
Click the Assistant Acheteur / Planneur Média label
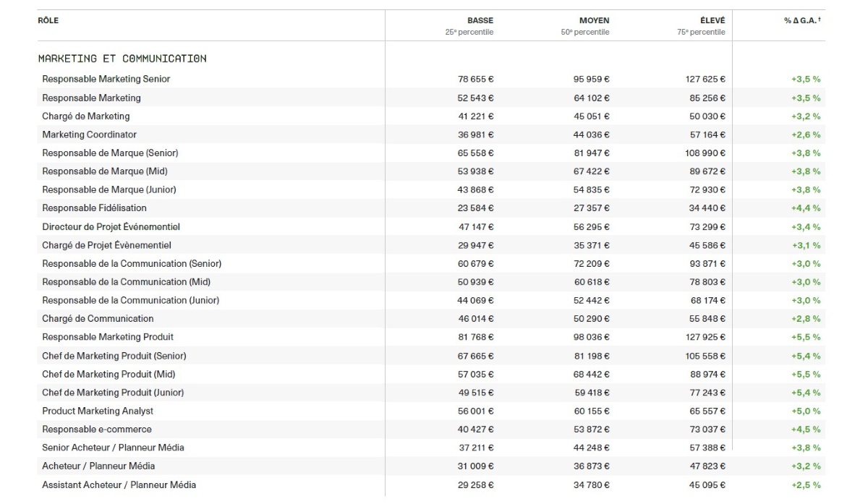(119, 484)
